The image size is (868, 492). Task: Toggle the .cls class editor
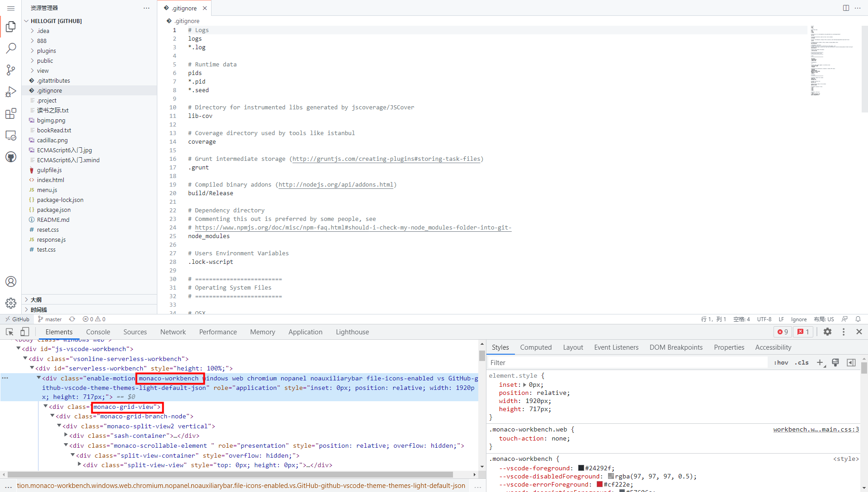pos(802,362)
